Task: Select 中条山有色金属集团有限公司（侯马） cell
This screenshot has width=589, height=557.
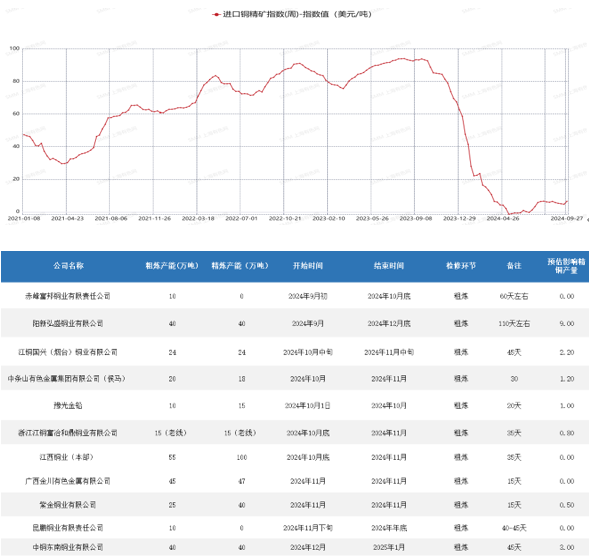Action: [66, 379]
